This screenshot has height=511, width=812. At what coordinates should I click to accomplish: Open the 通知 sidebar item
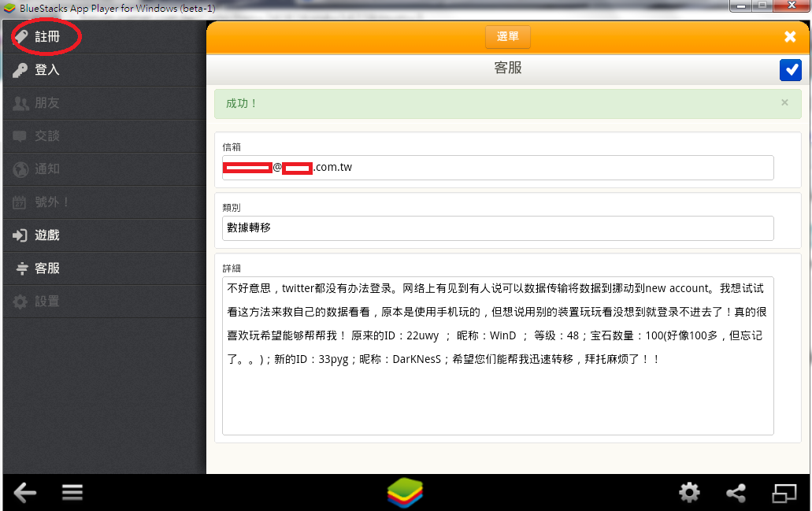[x=47, y=169]
